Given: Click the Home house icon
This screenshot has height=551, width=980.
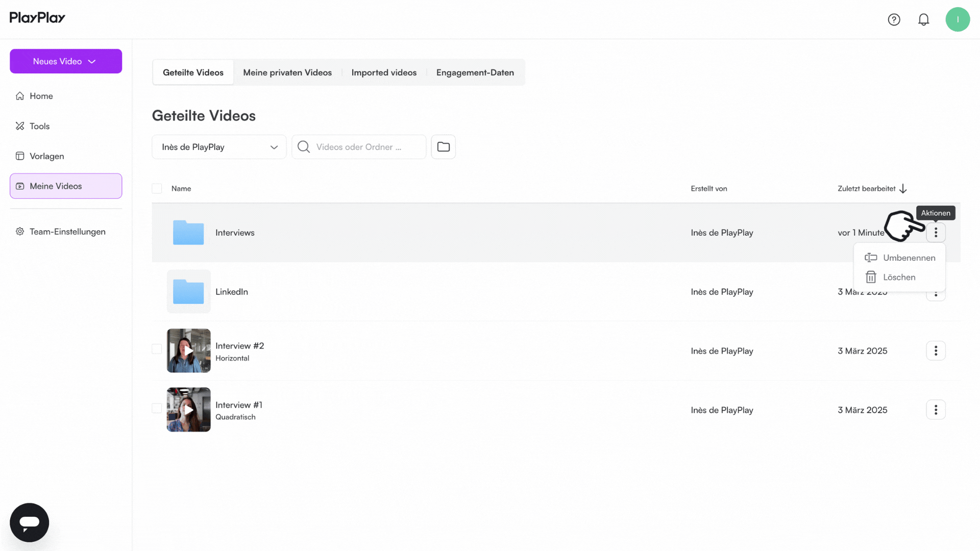Looking at the screenshot, I should (20, 96).
